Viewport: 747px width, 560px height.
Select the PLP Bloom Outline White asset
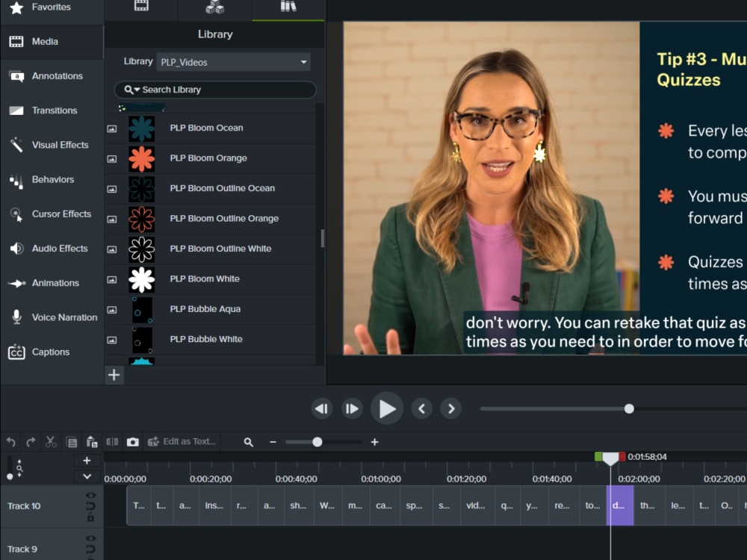[210, 249]
